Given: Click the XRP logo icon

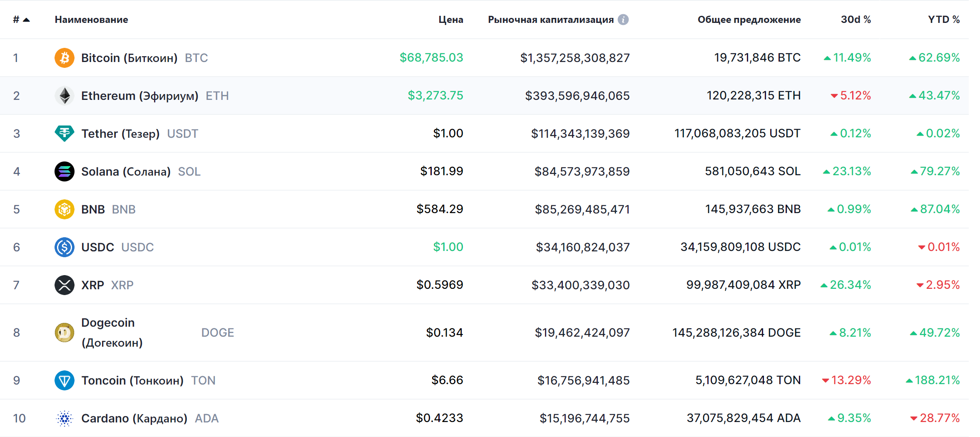Looking at the screenshot, I should click(x=65, y=285).
